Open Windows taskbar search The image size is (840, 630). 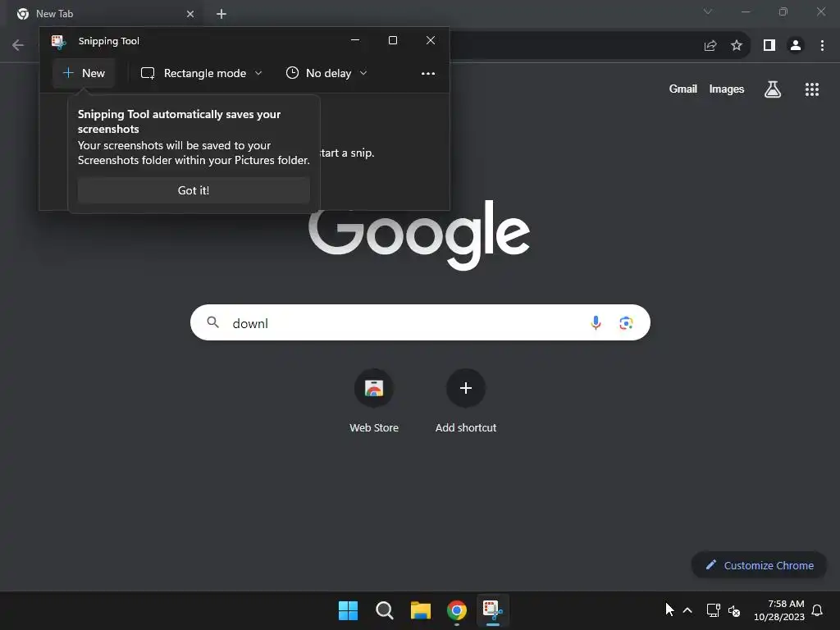point(384,610)
